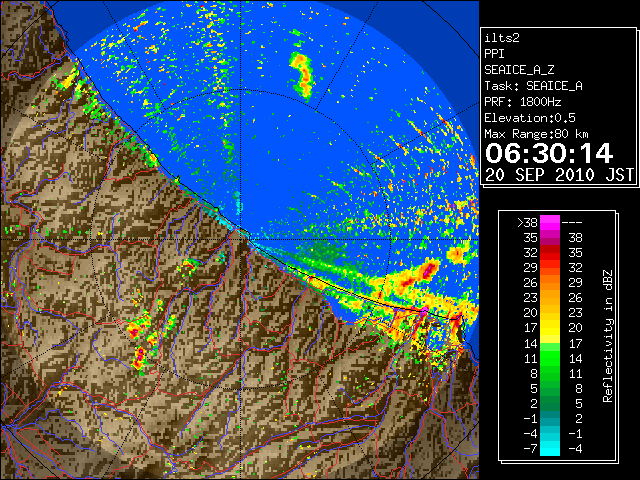Screen dimensions: 640x480
Task: Click the radar center at crosshair intersection
Action: click(x=241, y=240)
